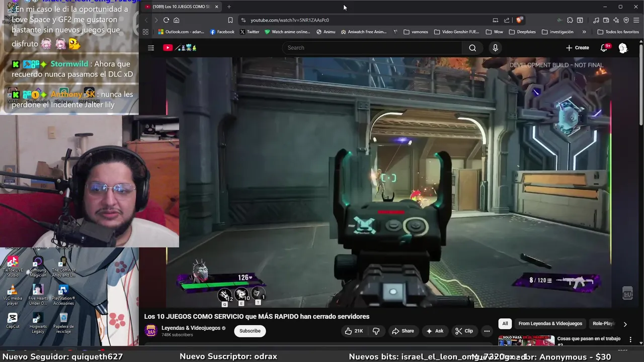
Task: Open the Wow bookmarks folder
Action: coord(494,32)
